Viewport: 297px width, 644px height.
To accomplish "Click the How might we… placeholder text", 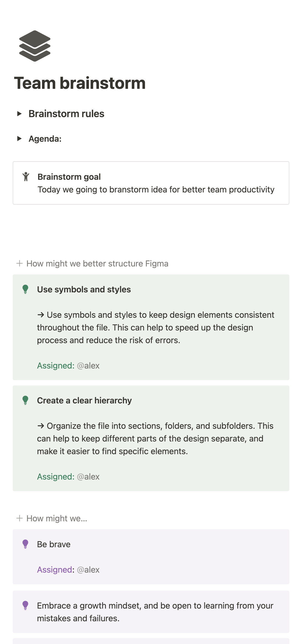I will 56,518.
